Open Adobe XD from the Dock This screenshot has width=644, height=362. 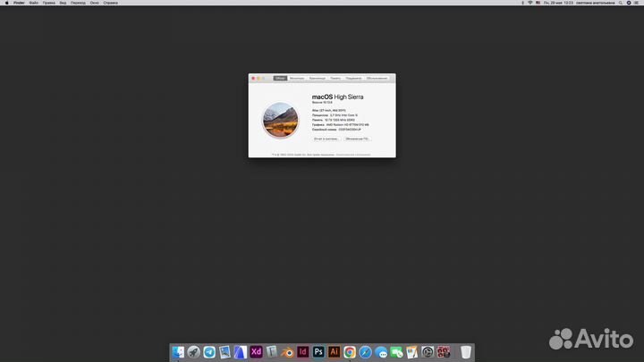[256, 352]
